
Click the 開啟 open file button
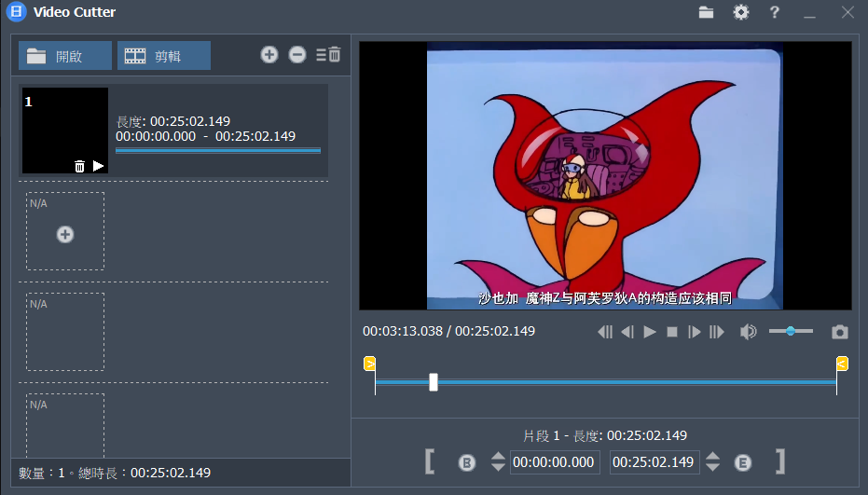pos(65,55)
